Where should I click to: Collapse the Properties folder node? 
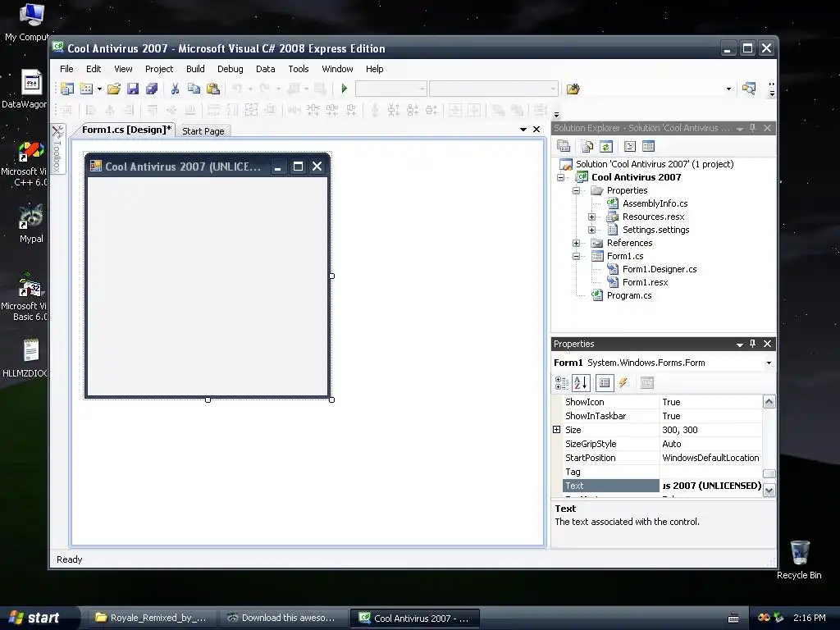(x=576, y=190)
